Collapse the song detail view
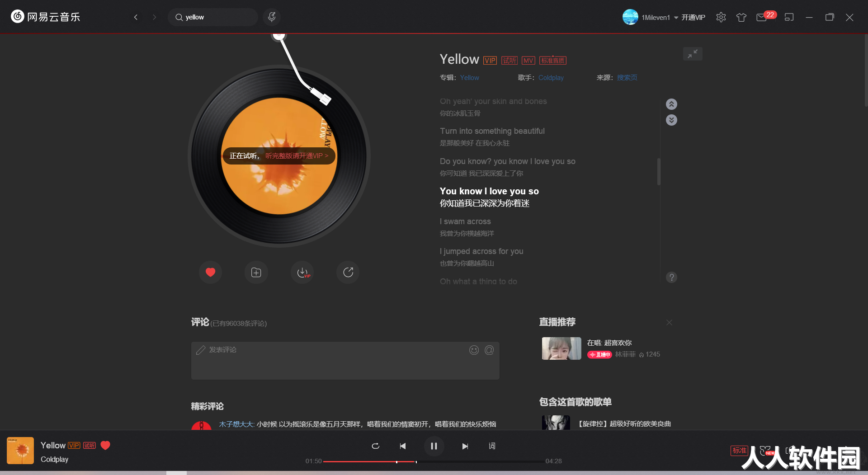The height and width of the screenshot is (475, 868). click(693, 54)
